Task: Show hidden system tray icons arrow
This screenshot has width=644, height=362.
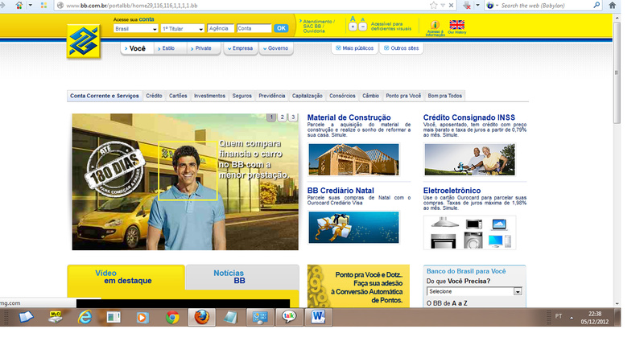Action: tap(572, 317)
